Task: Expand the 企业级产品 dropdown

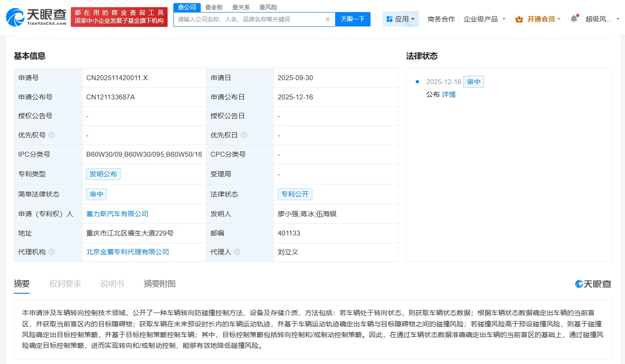Action: point(485,19)
